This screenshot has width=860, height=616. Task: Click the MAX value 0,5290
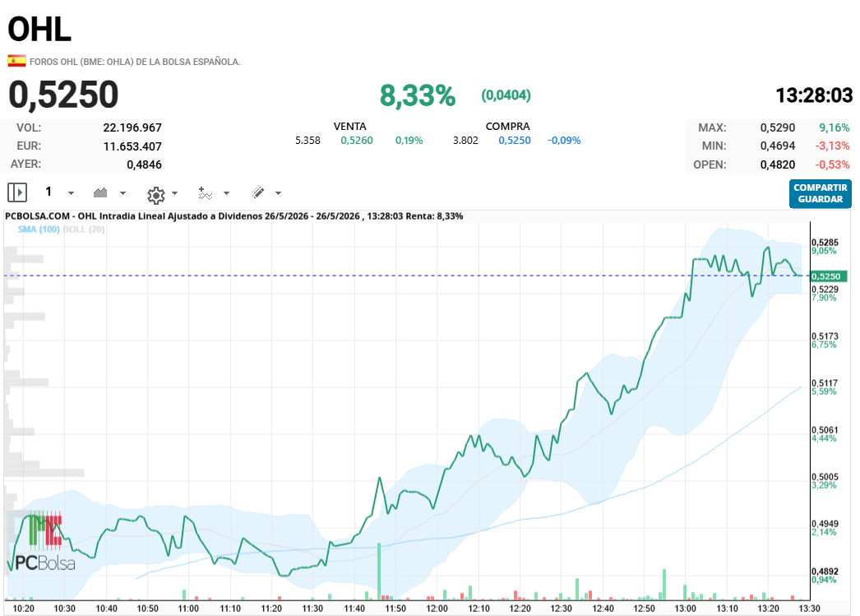[x=777, y=127]
